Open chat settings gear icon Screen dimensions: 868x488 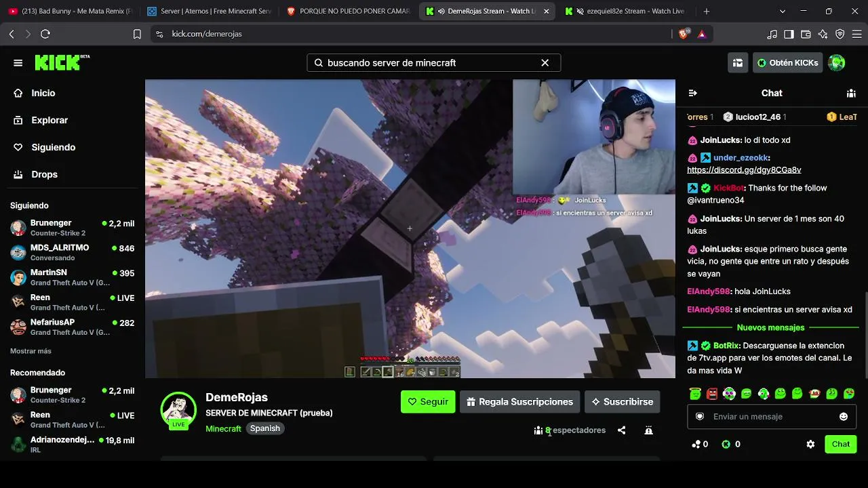[x=810, y=444]
